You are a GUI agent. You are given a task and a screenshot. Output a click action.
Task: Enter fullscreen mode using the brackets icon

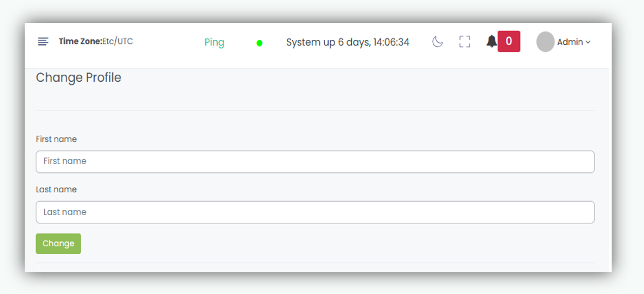(465, 42)
